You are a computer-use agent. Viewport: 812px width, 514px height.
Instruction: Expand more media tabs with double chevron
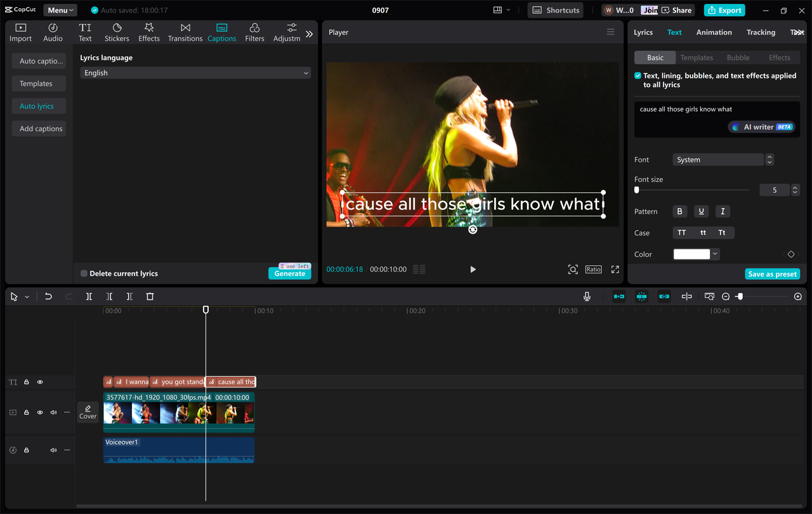click(310, 34)
